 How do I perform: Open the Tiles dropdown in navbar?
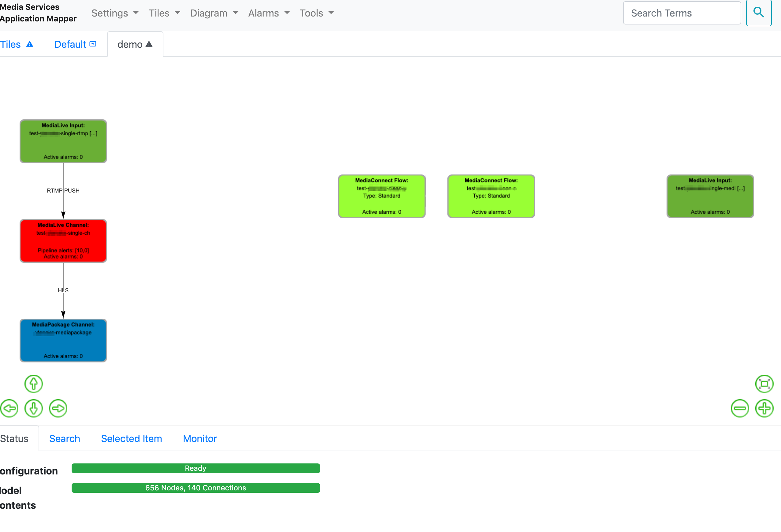(x=164, y=13)
